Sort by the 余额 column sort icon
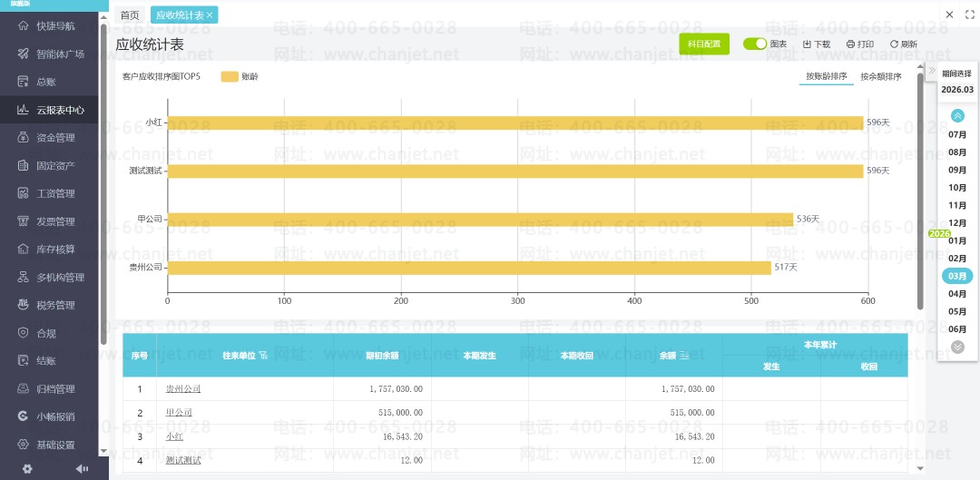The image size is (980, 480). click(x=684, y=356)
